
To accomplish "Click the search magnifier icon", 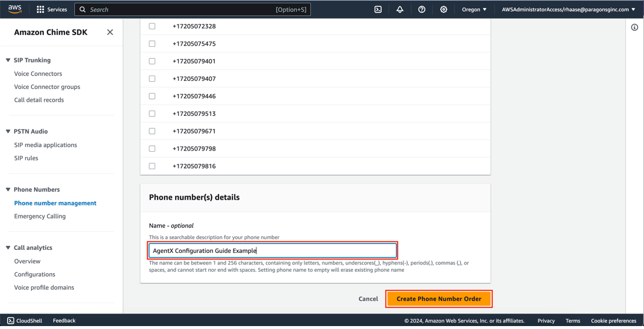I will [x=83, y=9].
